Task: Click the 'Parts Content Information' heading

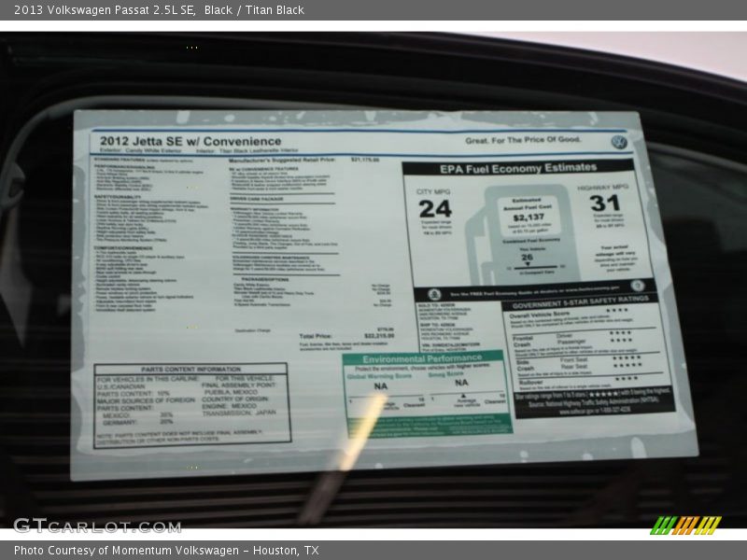Action: pyautogui.click(x=190, y=369)
